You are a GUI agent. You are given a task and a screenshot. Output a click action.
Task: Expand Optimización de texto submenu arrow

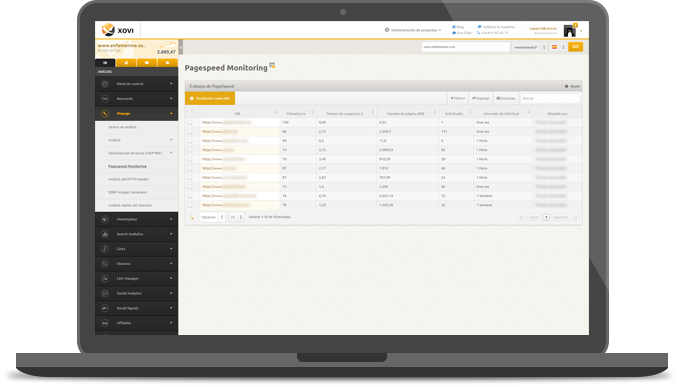[171, 153]
